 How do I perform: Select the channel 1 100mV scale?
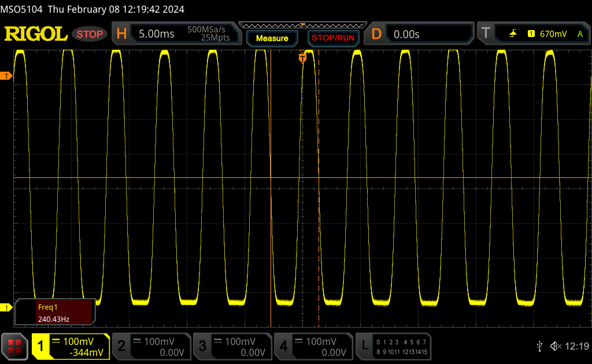(78, 341)
